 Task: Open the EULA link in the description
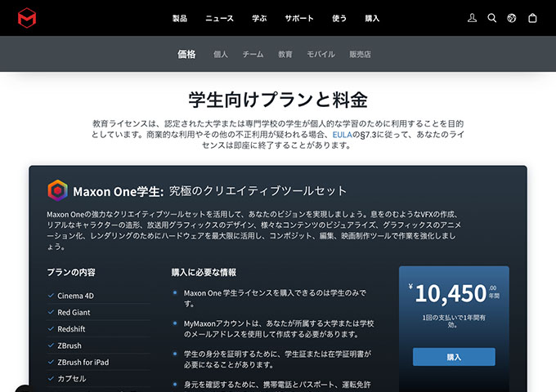[x=342, y=135]
